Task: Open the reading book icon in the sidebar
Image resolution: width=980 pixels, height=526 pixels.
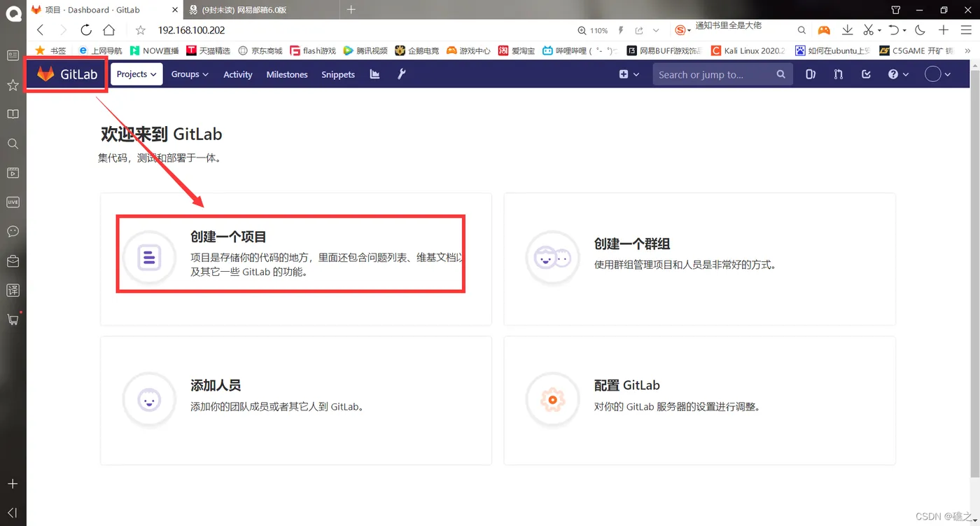Action: pos(13,114)
